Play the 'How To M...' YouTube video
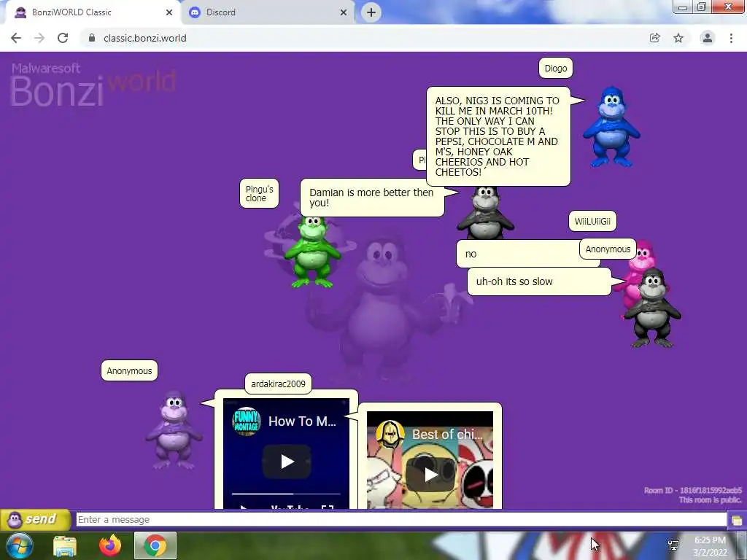The image size is (747, 560). [287, 462]
